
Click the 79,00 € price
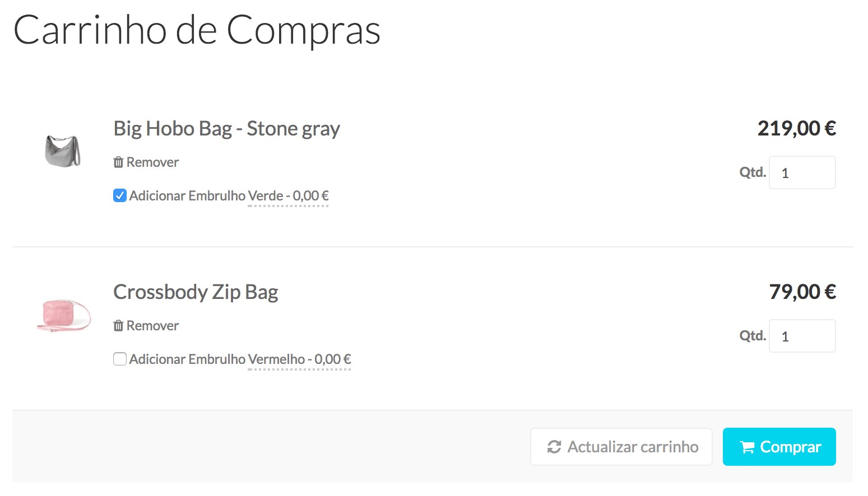pyautogui.click(x=802, y=292)
